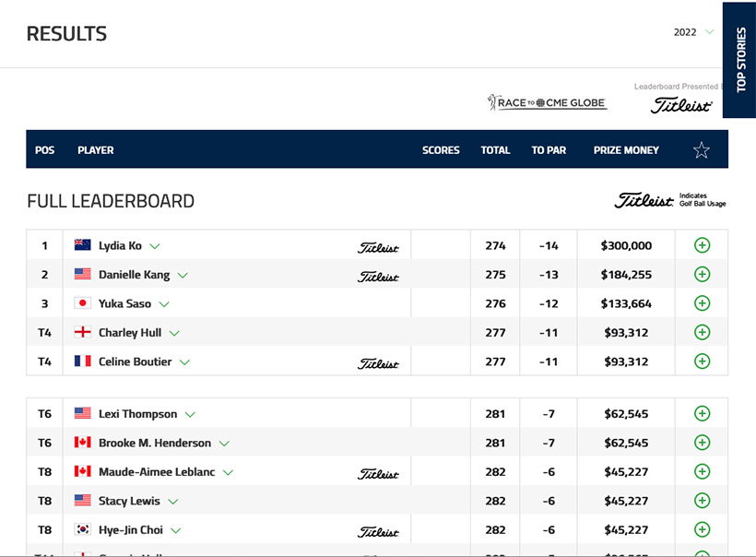Click the Titleist sponsor logo at top

click(681, 105)
